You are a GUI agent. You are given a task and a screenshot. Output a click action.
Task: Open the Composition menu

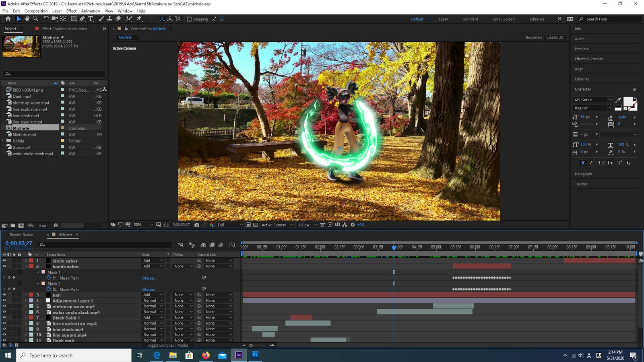pyautogui.click(x=36, y=11)
